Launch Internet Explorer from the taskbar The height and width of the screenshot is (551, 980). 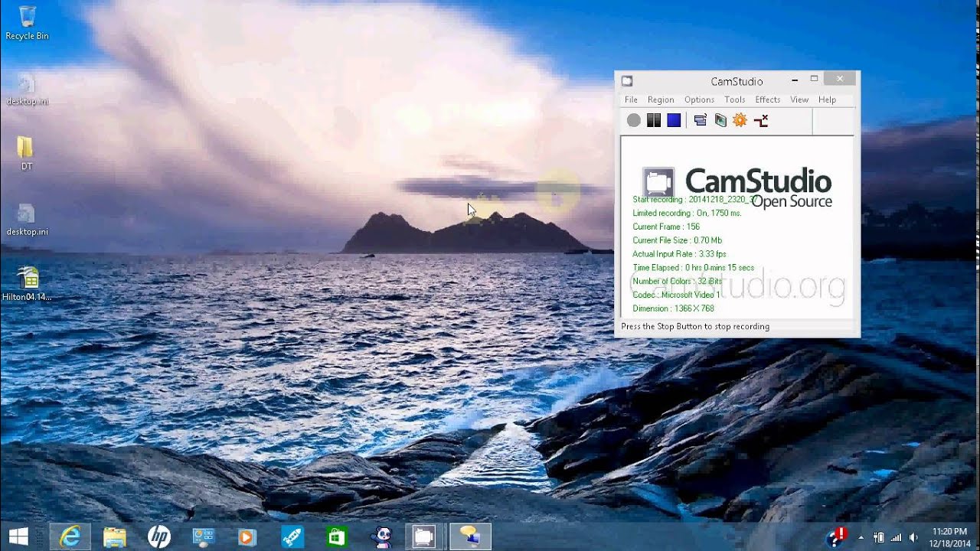(x=70, y=536)
